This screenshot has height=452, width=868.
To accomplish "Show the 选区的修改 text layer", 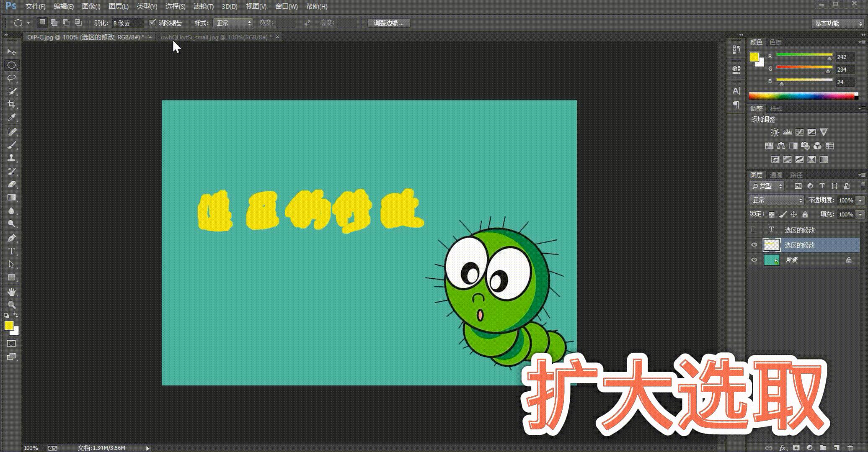I will point(754,229).
